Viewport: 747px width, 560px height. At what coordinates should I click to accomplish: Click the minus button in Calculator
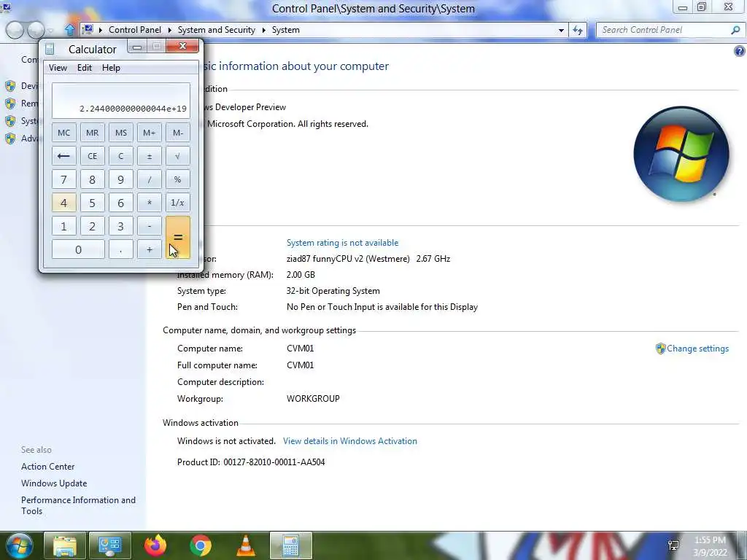click(x=149, y=226)
